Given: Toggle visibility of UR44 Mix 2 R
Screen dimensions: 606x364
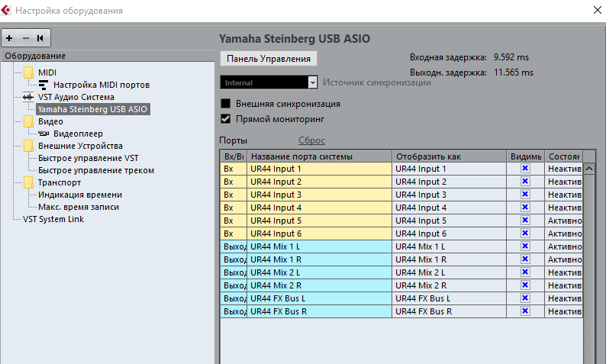Looking at the screenshot, I should pos(525,285).
